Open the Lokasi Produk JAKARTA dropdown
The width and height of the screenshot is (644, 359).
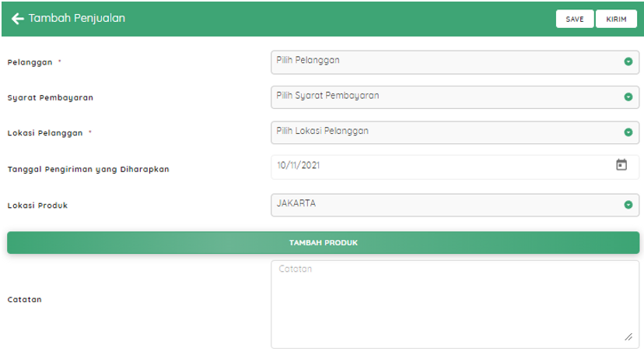pos(455,205)
